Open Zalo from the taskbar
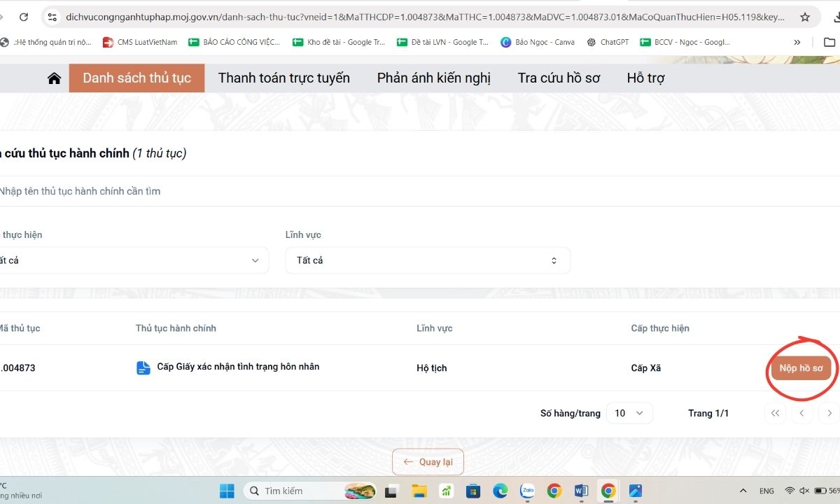 click(527, 491)
